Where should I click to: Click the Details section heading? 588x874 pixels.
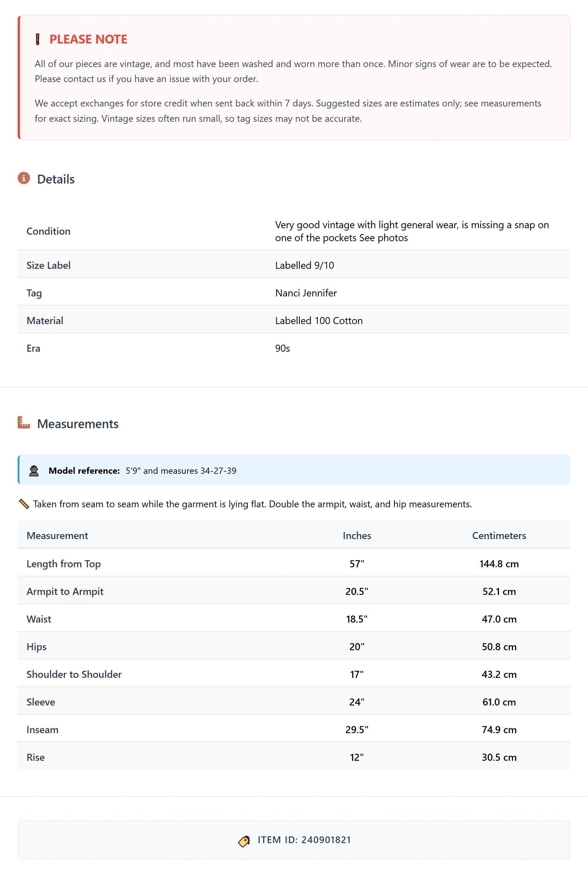[x=56, y=180]
